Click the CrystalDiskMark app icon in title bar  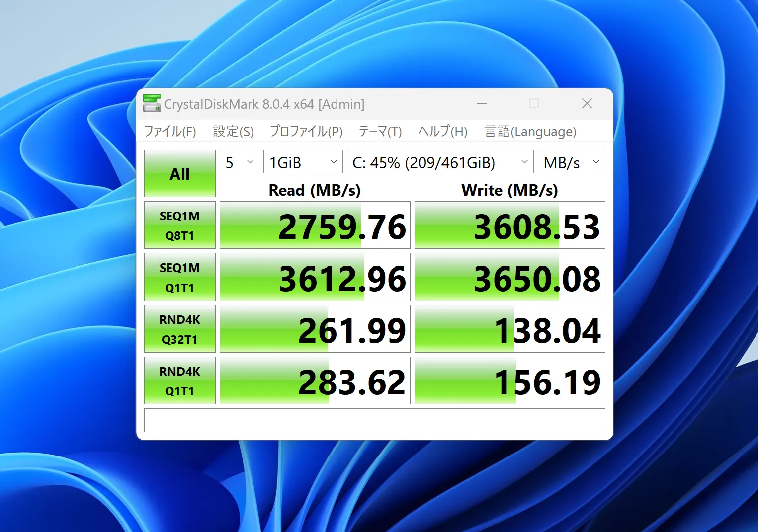point(152,103)
